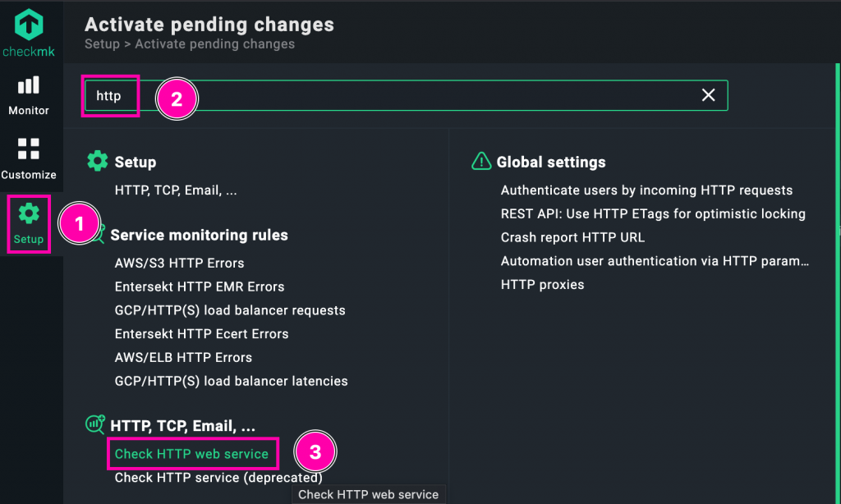Select GCP/HTTP(S) load balancer requests

[230, 311]
